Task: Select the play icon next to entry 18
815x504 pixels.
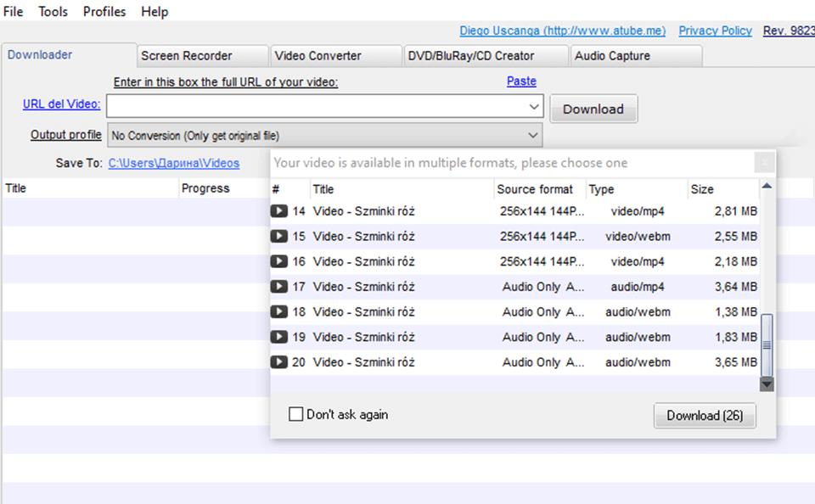Action: pos(280,311)
